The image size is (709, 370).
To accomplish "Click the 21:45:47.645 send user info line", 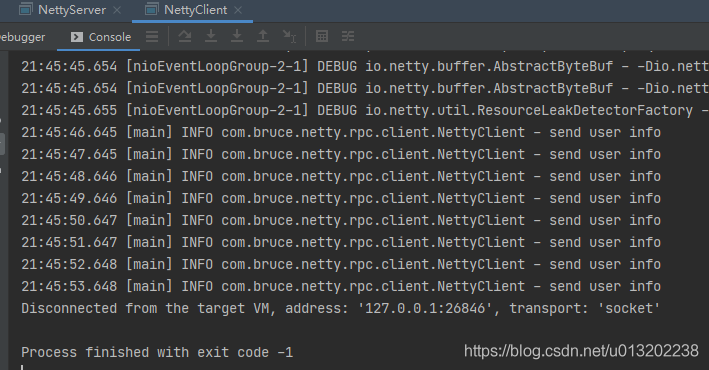I will pos(341,155).
